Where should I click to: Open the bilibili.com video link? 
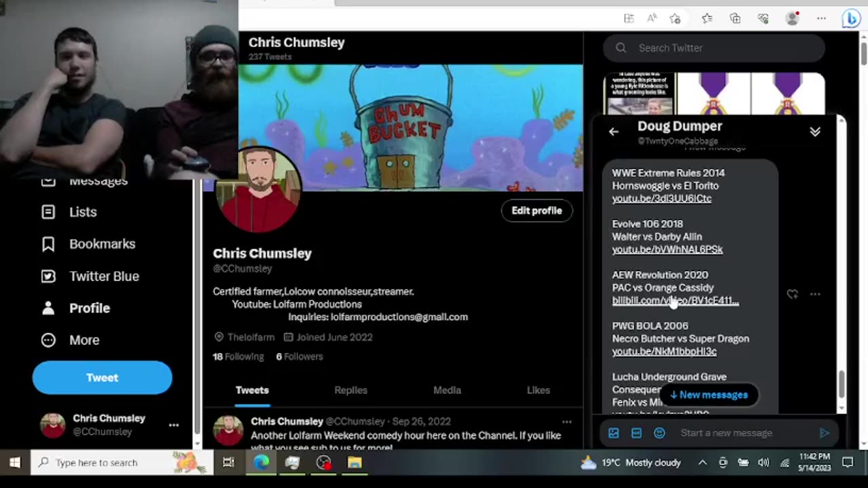pos(675,300)
